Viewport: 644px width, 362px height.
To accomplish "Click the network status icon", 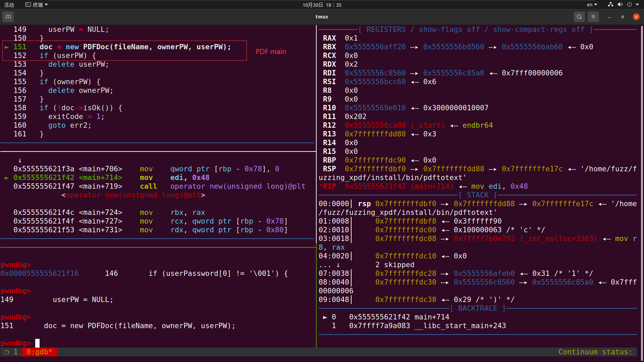I will pyautogui.click(x=610, y=5).
